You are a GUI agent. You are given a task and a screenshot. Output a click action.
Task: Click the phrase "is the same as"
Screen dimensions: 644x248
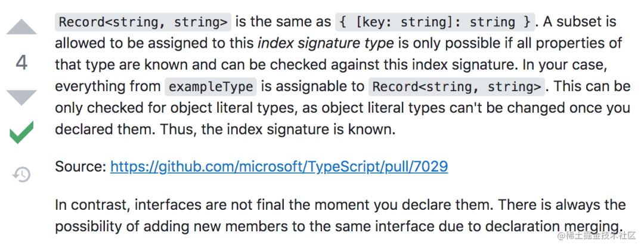pyautogui.click(x=283, y=23)
